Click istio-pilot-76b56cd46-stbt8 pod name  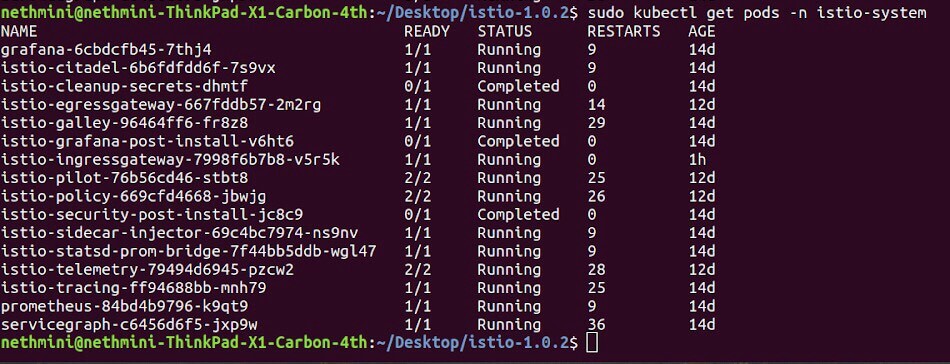(x=124, y=178)
